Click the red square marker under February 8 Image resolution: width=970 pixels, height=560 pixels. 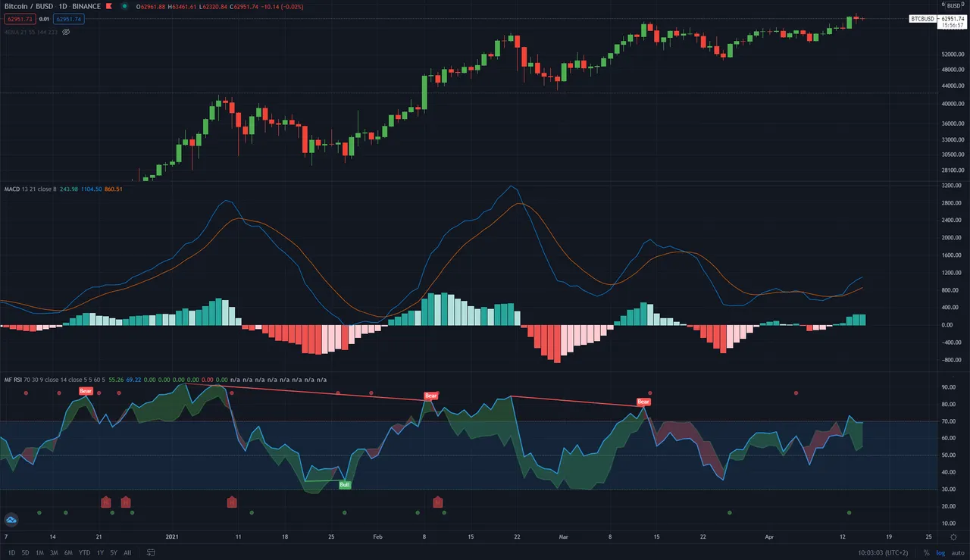(437, 502)
